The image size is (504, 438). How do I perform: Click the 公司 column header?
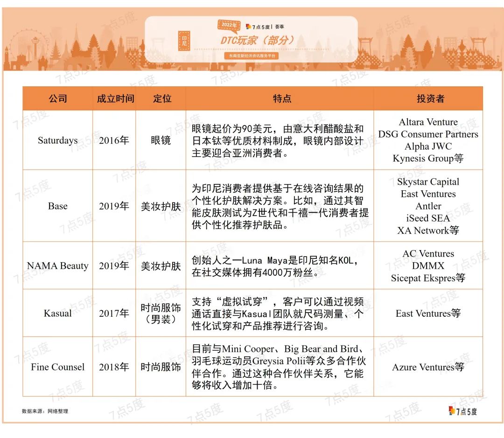click(58, 98)
